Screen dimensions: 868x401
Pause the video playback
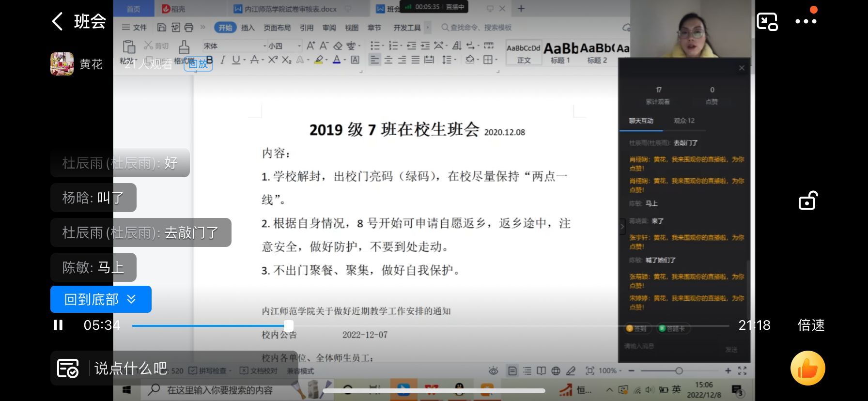[x=58, y=325]
